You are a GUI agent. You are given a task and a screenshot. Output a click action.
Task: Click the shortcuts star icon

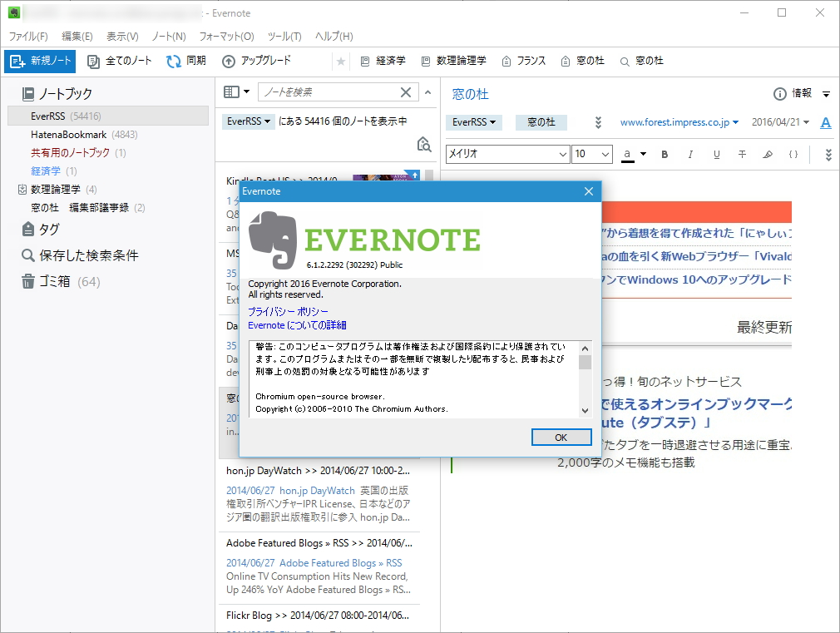pyautogui.click(x=341, y=62)
